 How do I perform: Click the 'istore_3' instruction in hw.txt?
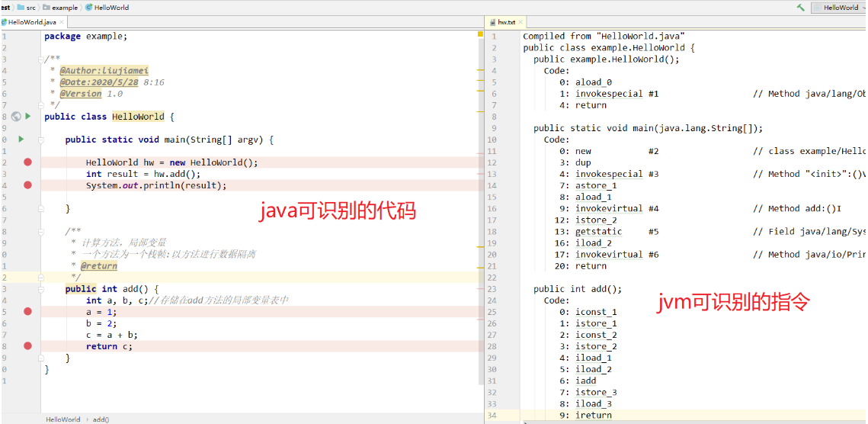[596, 393]
